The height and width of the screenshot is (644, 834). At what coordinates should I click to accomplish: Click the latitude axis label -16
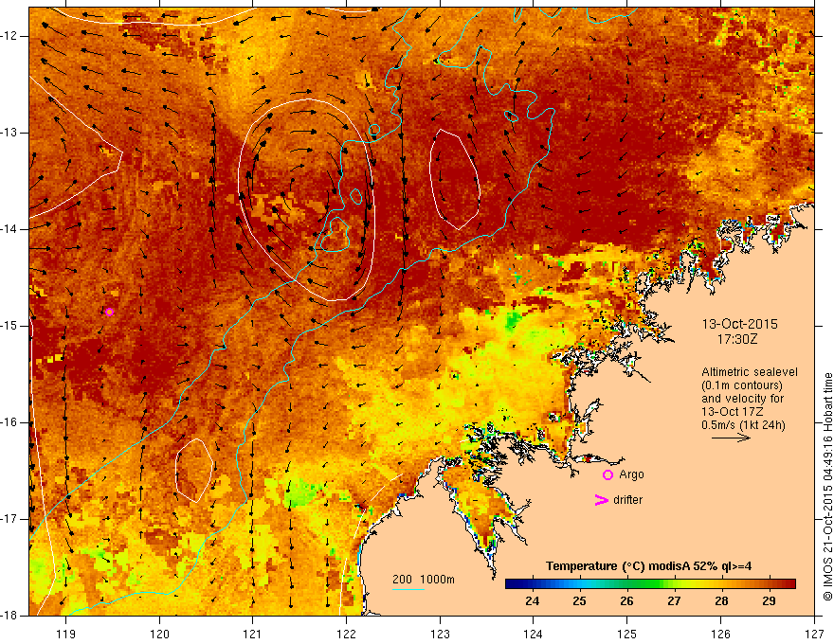9,422
